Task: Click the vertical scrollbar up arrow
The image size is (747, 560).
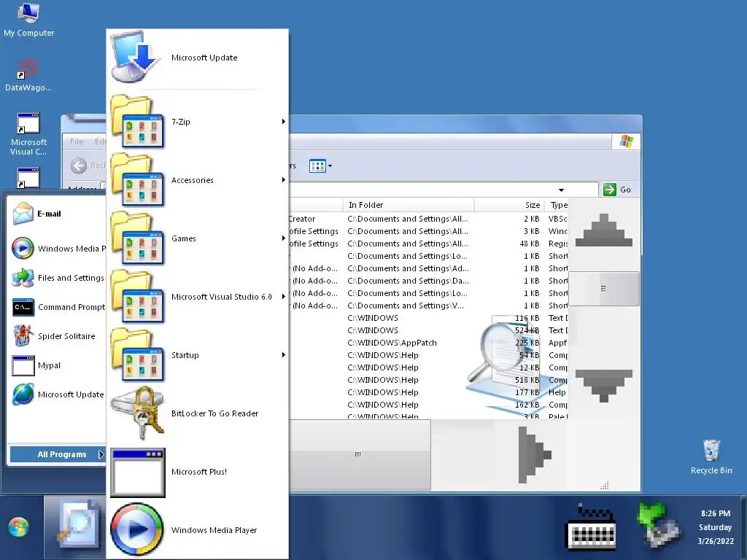Action: (604, 230)
